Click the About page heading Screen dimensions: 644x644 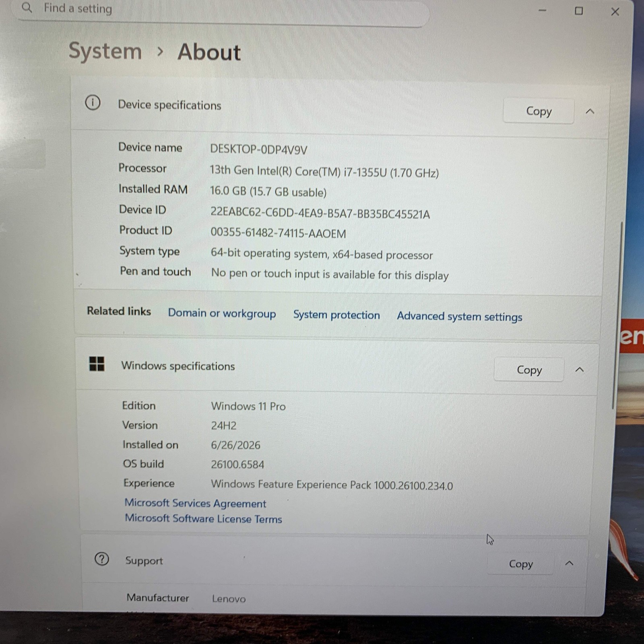[209, 52]
